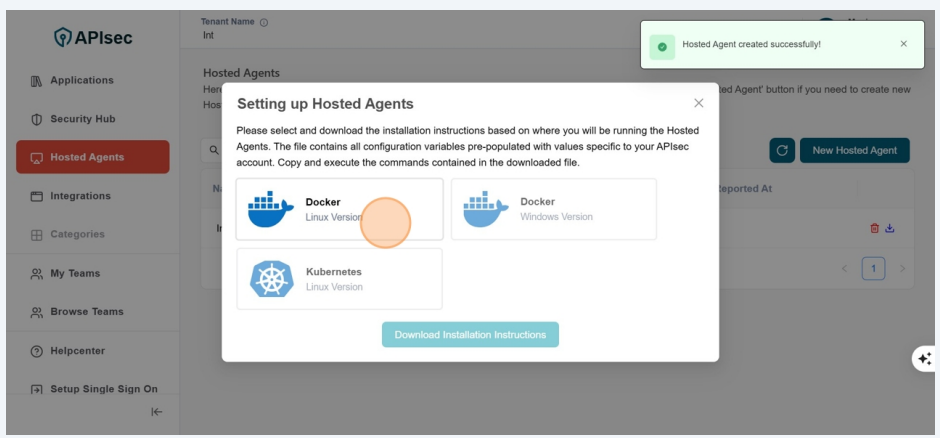This screenshot has height=438, width=940.
Task: Collapse the sidebar with the arrow icon
Action: coord(157,412)
